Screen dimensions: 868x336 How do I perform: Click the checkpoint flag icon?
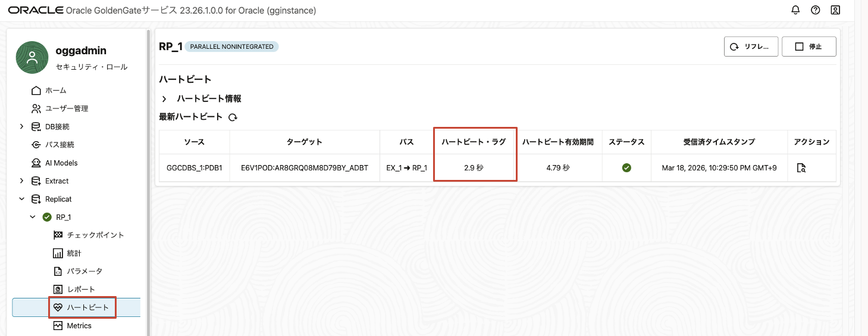click(58, 235)
